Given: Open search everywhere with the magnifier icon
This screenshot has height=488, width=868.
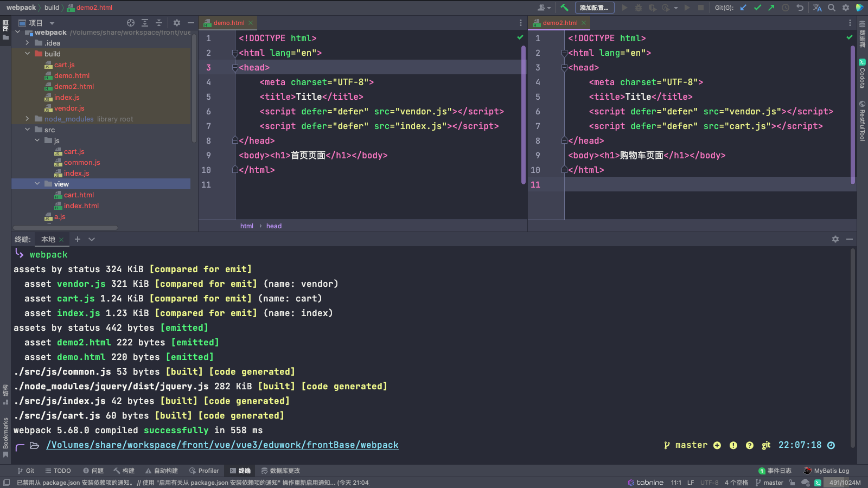Looking at the screenshot, I should [832, 7].
